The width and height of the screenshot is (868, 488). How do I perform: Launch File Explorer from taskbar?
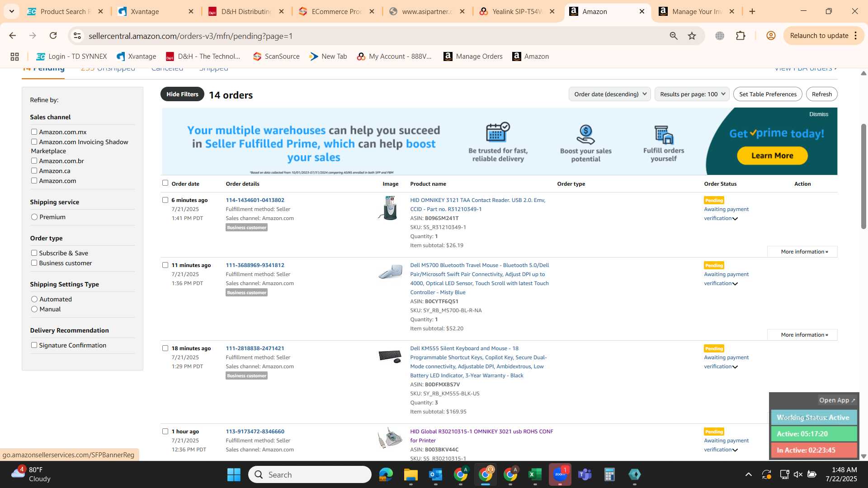[410, 474]
